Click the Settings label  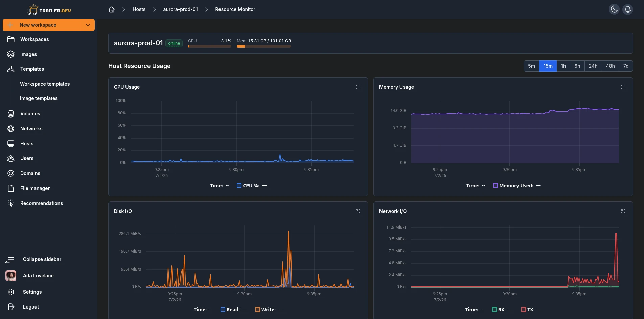[x=32, y=292]
